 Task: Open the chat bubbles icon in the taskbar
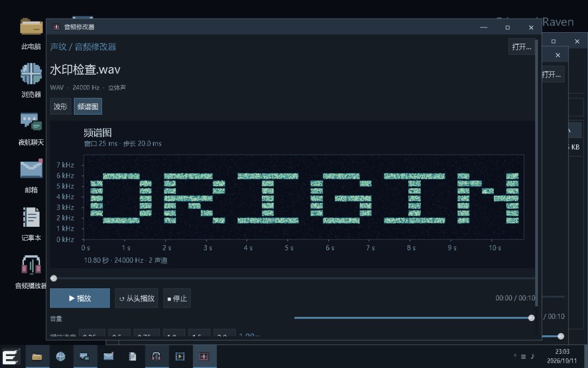[x=84, y=357]
